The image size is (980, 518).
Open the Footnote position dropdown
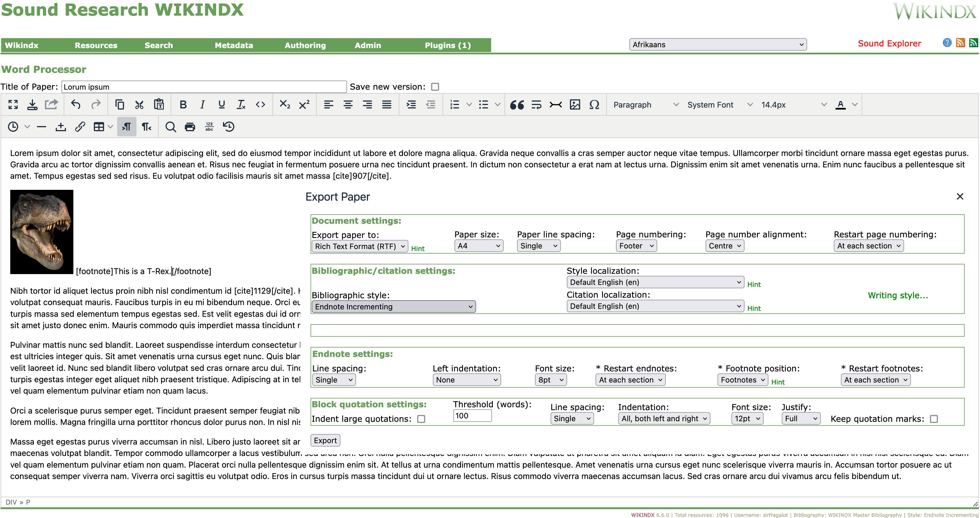(x=742, y=380)
